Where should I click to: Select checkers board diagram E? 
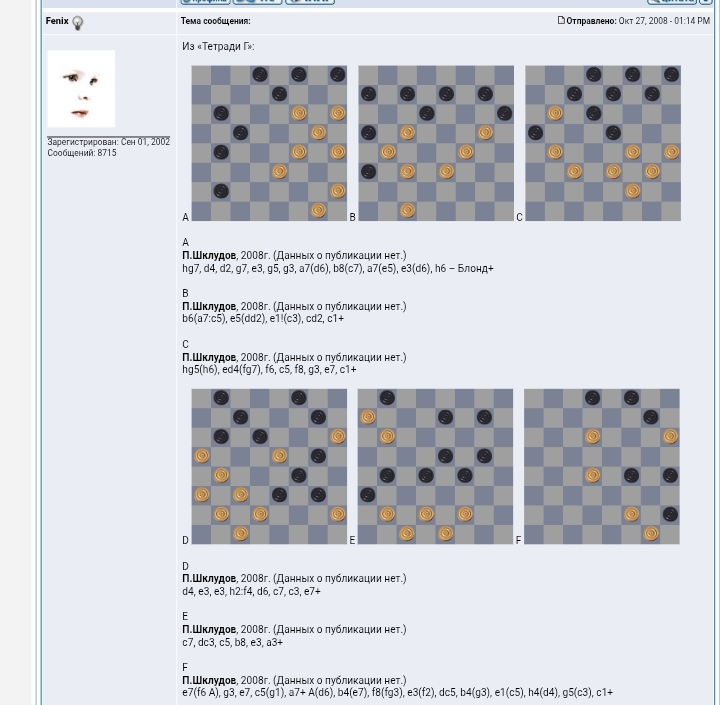435,466
